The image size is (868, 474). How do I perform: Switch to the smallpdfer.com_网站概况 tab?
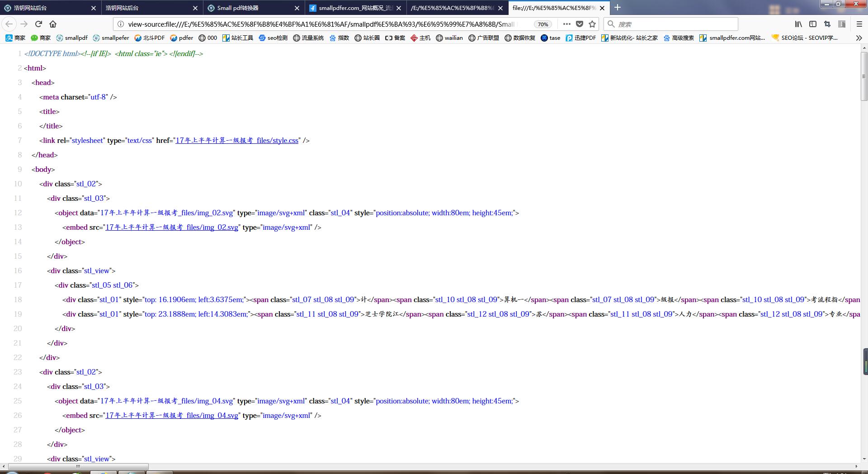tap(355, 8)
